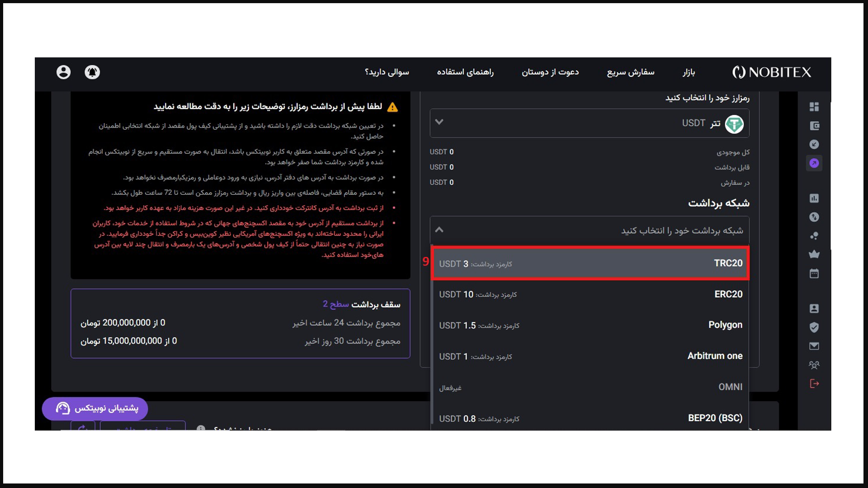Open the wallet icon in sidebar
Image resolution: width=868 pixels, height=488 pixels.
tap(814, 126)
